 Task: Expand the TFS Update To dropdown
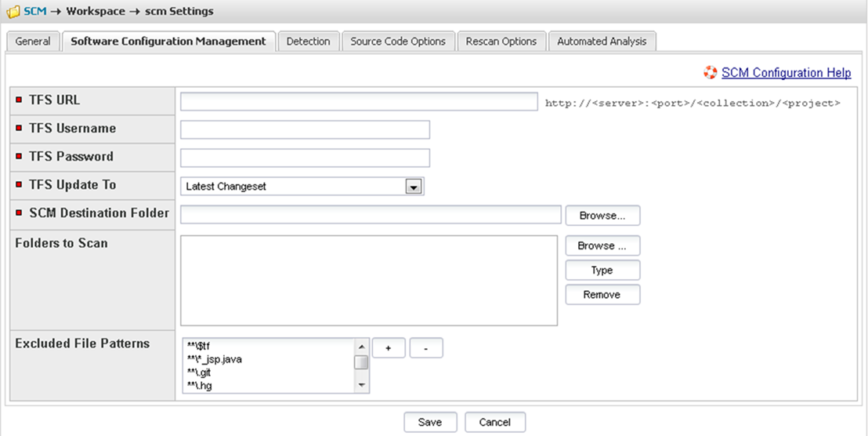(414, 187)
